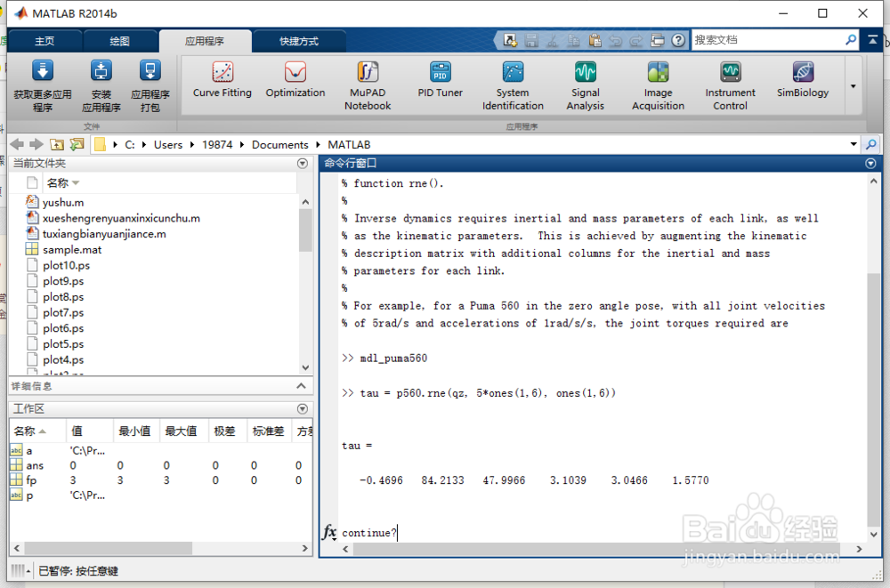890x588 pixels.
Task: Click the Browse for folder icon
Action: (x=77, y=145)
